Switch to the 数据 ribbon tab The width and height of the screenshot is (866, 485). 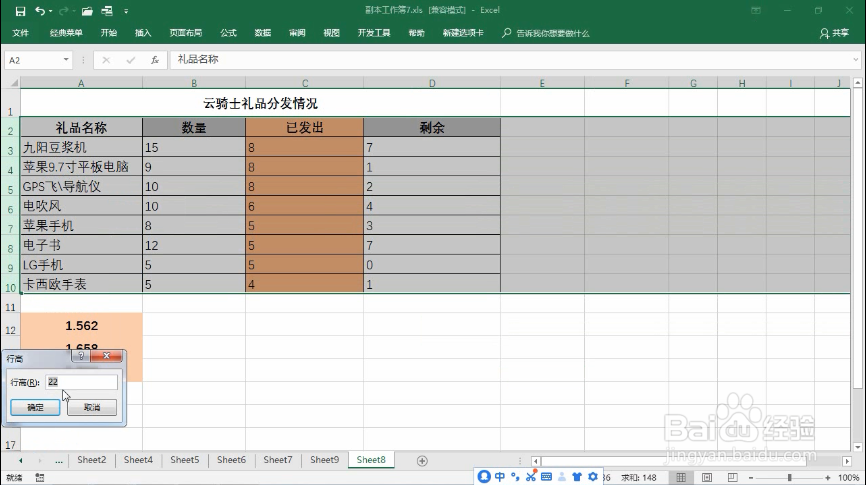tap(263, 33)
